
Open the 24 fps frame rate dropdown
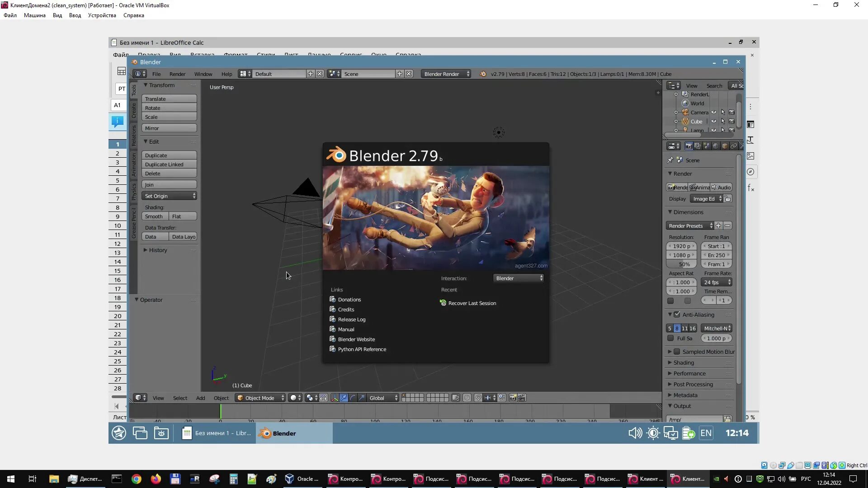coord(717,282)
